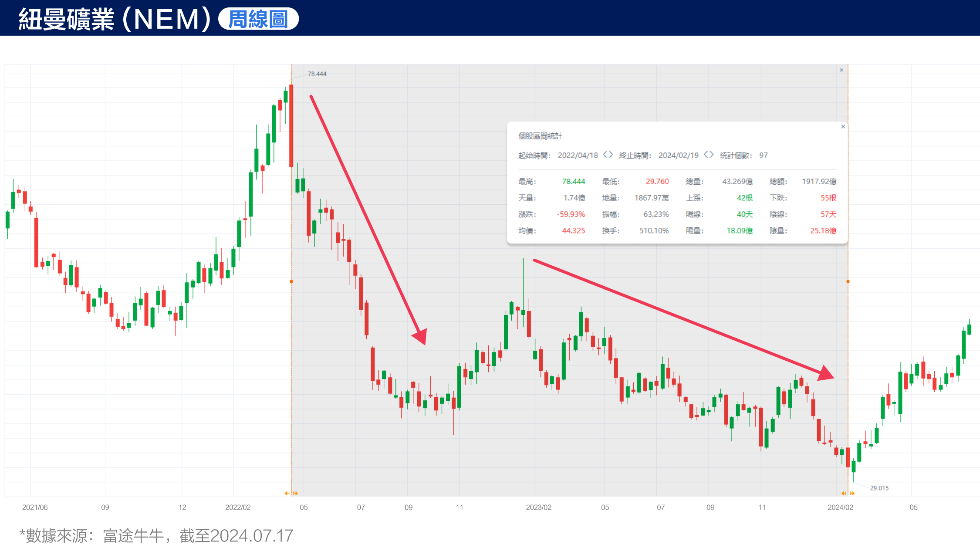Click the -59.93% 漲跌 statistic
The height and width of the screenshot is (558, 980).
(572, 214)
